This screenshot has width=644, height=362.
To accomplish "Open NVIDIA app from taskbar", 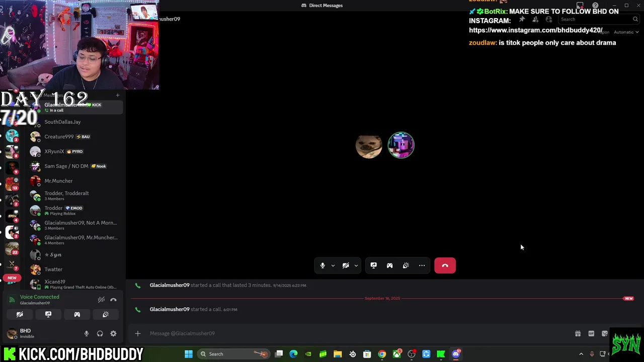I will click(x=308, y=354).
